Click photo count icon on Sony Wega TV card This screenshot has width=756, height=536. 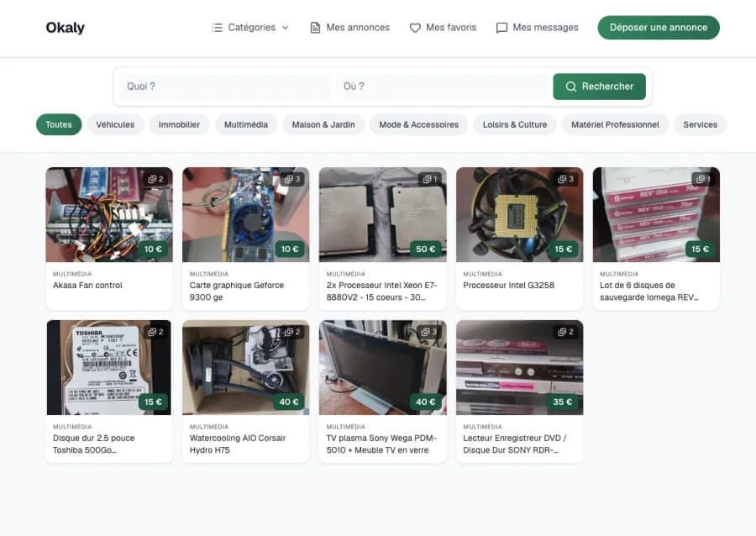426,332
